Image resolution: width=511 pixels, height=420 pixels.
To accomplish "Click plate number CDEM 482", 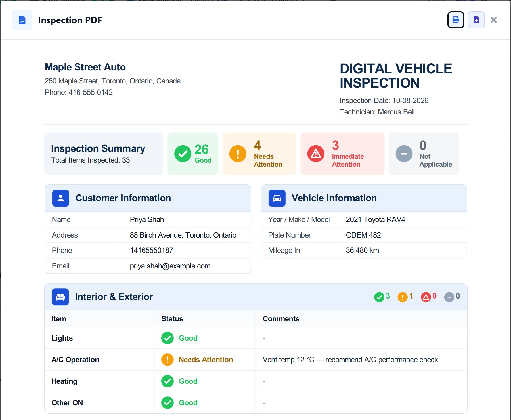I will 363,235.
